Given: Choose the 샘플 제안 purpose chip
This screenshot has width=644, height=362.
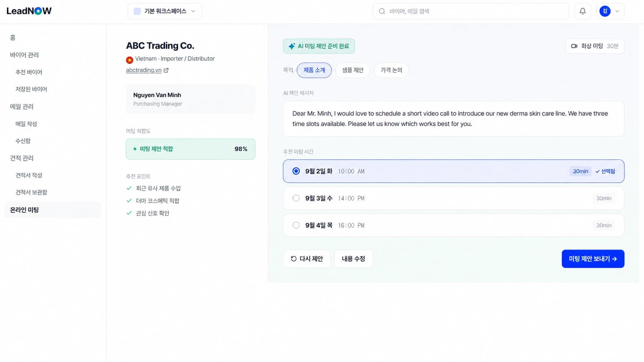Looking at the screenshot, I should pos(353,70).
